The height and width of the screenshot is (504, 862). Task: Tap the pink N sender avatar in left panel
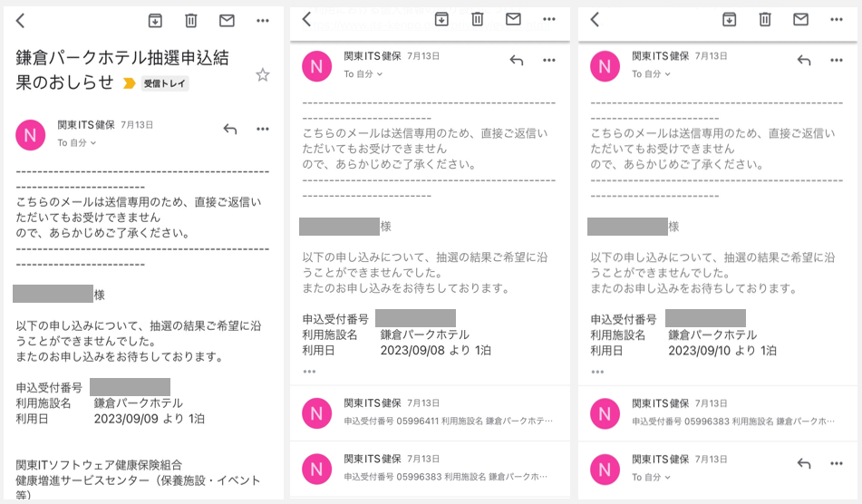(31, 135)
